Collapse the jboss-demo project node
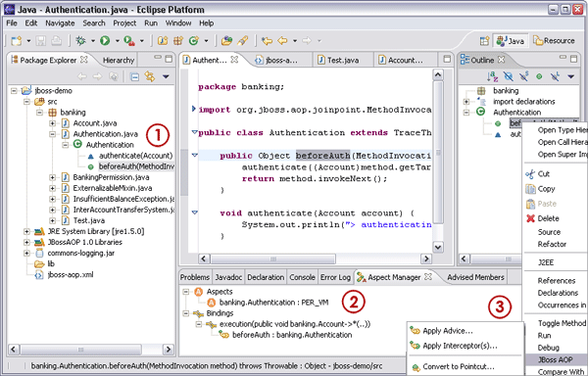This screenshot has width=588, height=376. 14,91
